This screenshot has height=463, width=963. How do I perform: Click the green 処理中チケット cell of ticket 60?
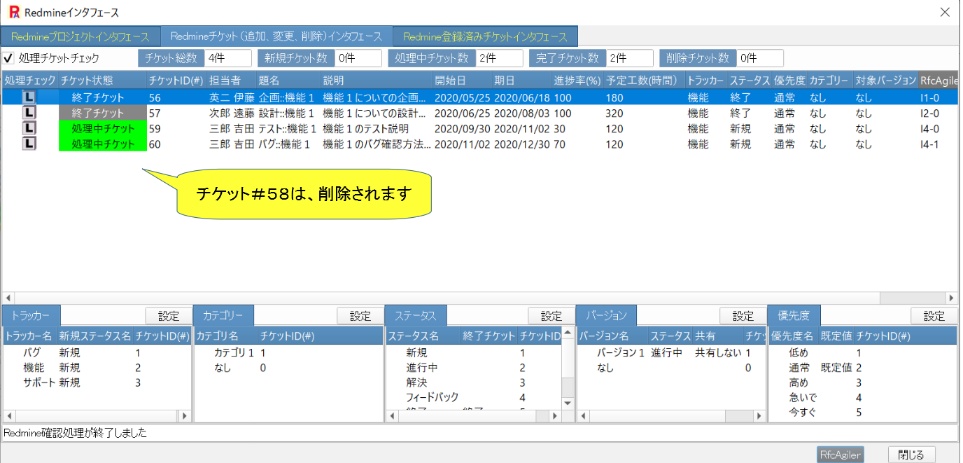coord(103,144)
